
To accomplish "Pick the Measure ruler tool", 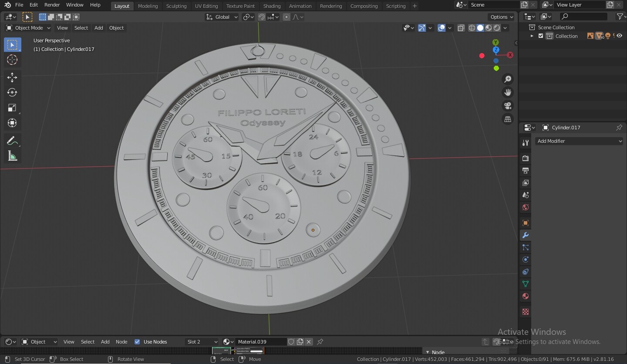I will [12, 156].
